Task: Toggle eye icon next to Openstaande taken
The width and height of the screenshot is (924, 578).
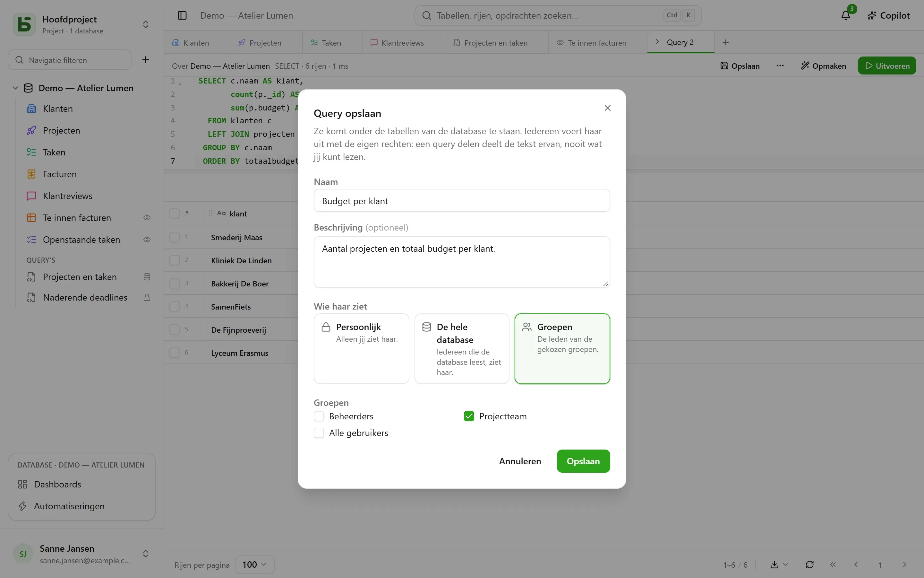Action: [x=147, y=240]
